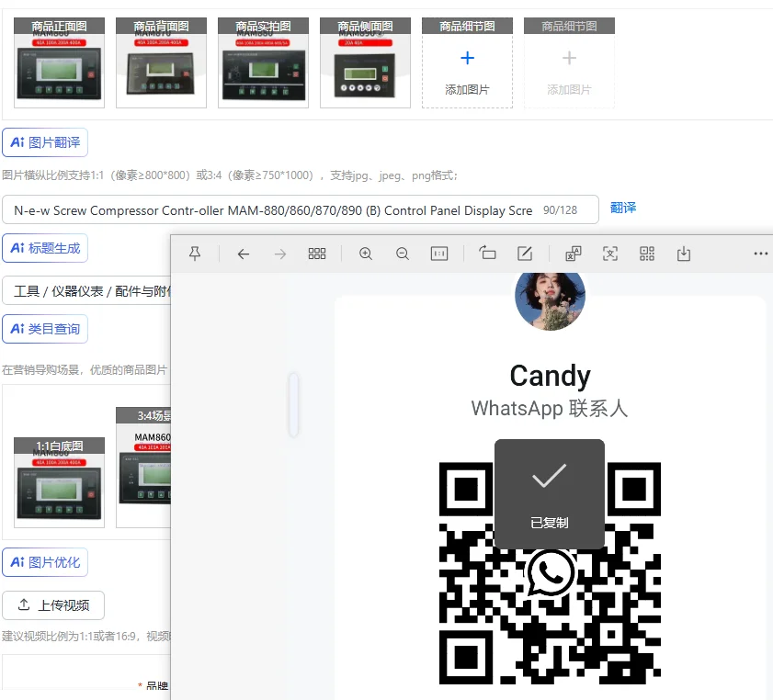Image resolution: width=773 pixels, height=700 pixels.
Task: Click the Candy contact name
Action: pos(550,377)
